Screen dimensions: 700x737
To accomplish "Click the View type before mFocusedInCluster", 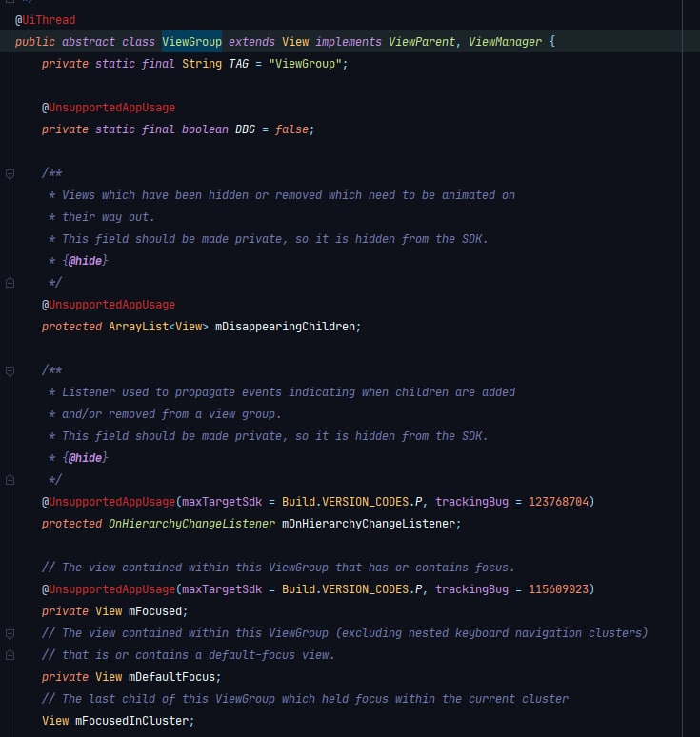I will [x=55, y=721].
